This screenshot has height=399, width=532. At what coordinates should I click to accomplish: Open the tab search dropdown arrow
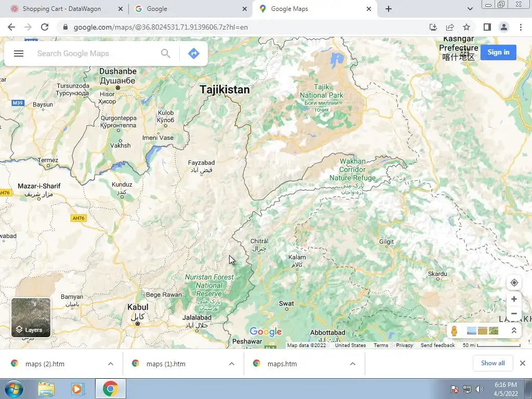click(470, 9)
